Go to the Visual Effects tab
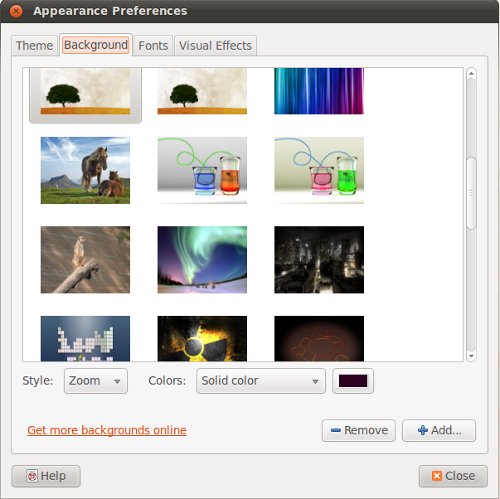Viewport: 500px width, 499px height. tap(215, 46)
